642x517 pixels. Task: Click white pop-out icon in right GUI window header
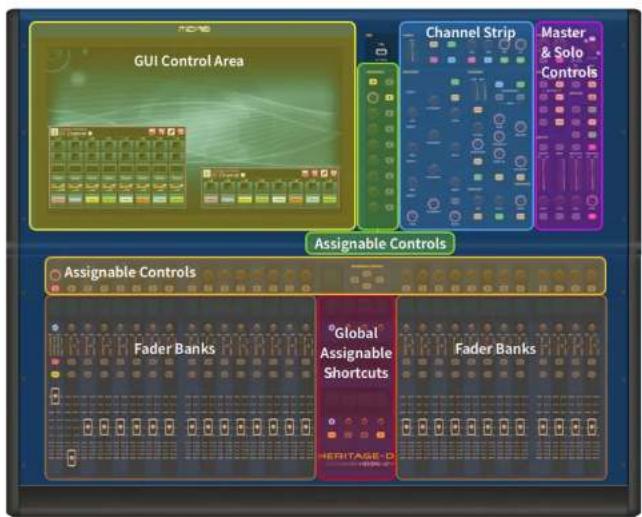coord(324,174)
